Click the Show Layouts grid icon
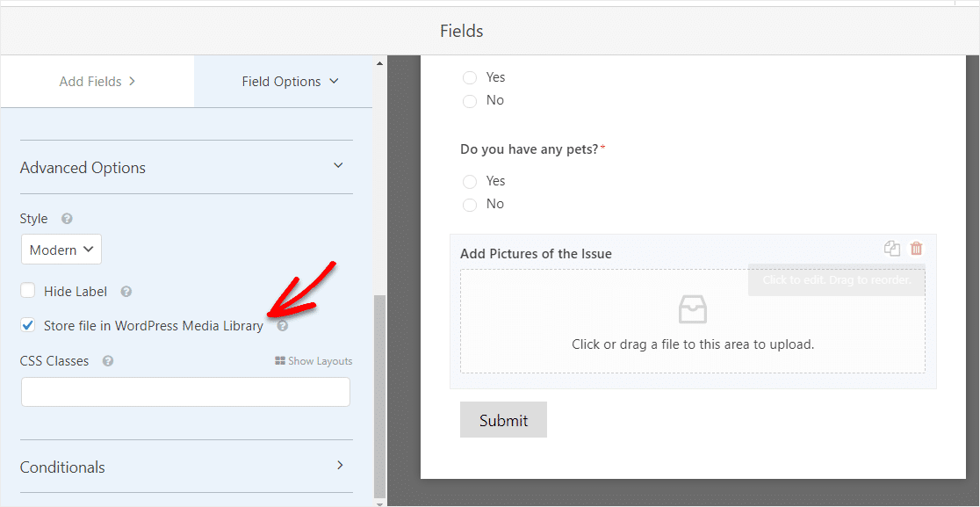Viewport: 980px width, 507px height. 280,361
